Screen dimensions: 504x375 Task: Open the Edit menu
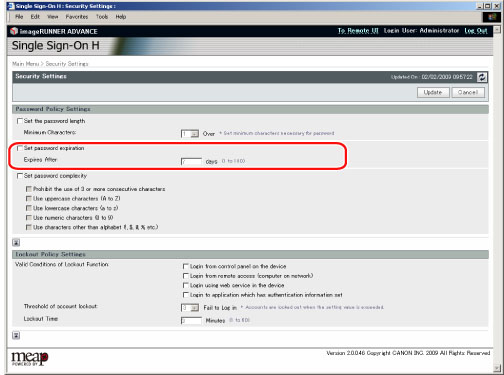pos(35,17)
